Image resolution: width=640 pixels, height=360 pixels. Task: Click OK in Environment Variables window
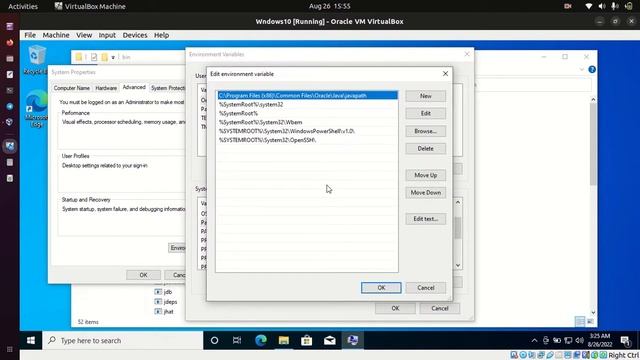tap(395, 308)
